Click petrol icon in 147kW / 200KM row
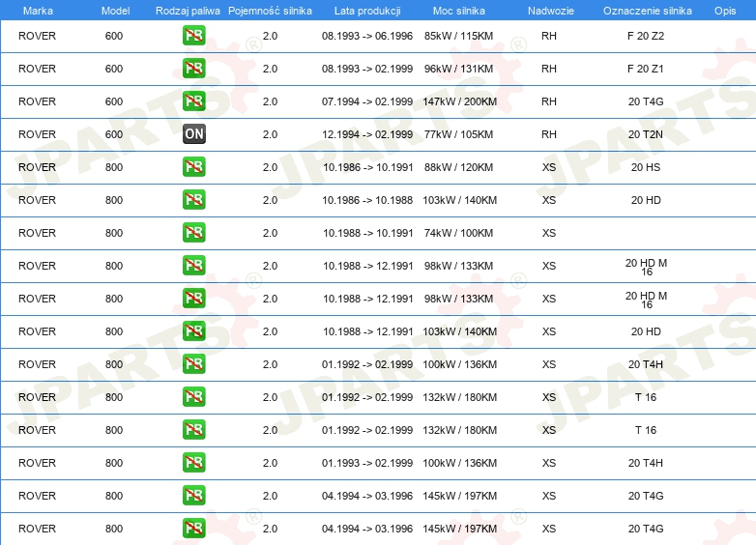Image resolution: width=756 pixels, height=545 pixels. [193, 101]
